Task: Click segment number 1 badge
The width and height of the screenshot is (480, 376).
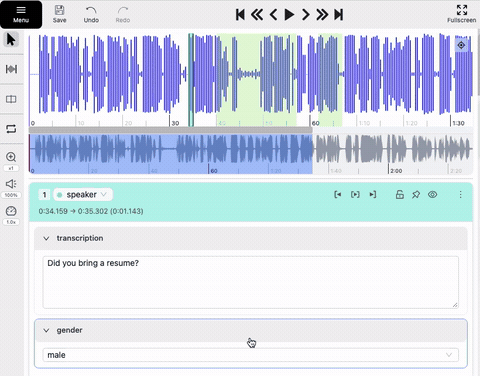Action: (x=44, y=195)
